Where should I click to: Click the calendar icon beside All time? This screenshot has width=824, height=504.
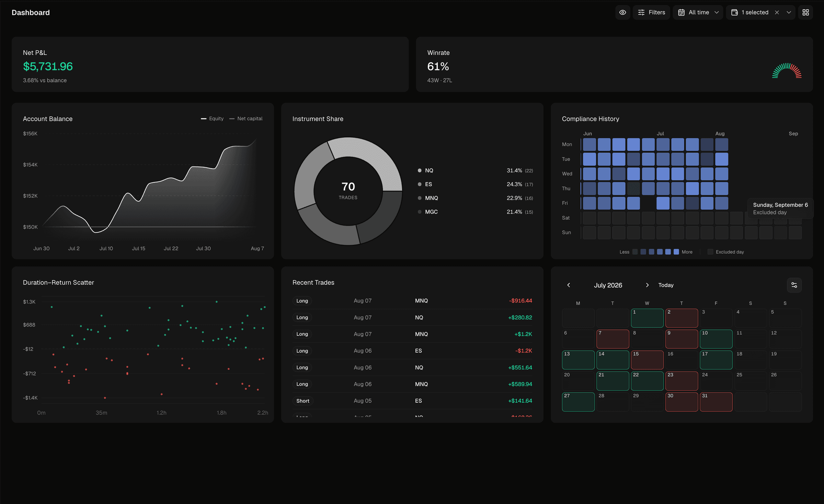(x=682, y=12)
